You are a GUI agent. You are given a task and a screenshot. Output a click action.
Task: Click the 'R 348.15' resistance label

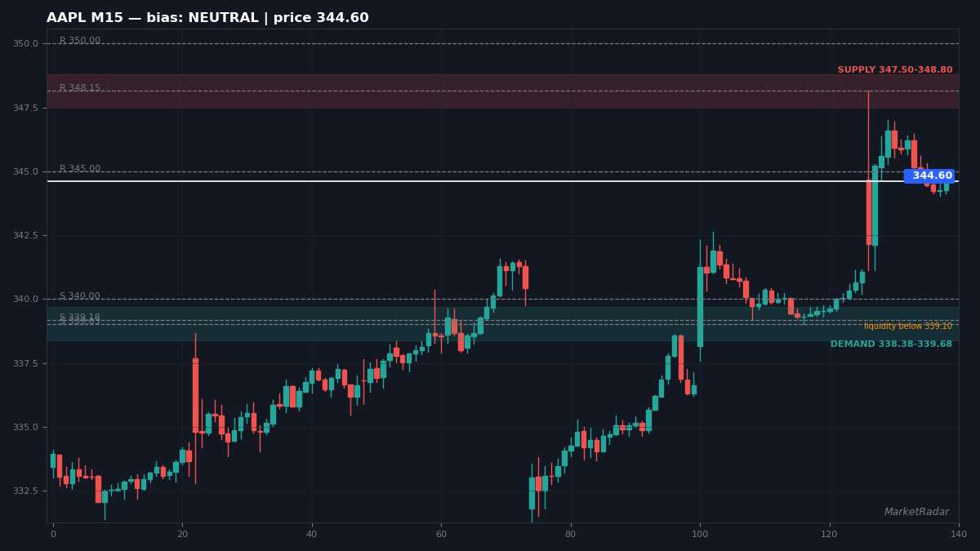pos(80,88)
